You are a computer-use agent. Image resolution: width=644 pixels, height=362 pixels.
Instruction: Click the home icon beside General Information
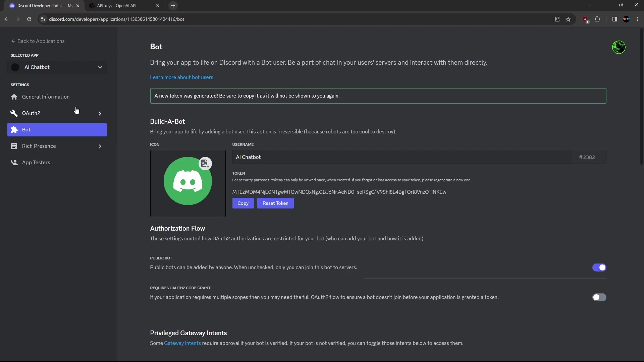coord(14,97)
